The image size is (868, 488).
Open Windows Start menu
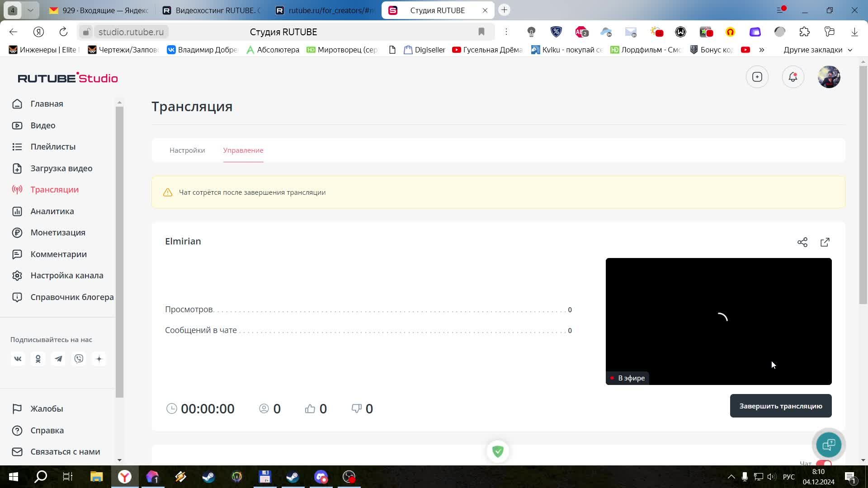(13, 477)
